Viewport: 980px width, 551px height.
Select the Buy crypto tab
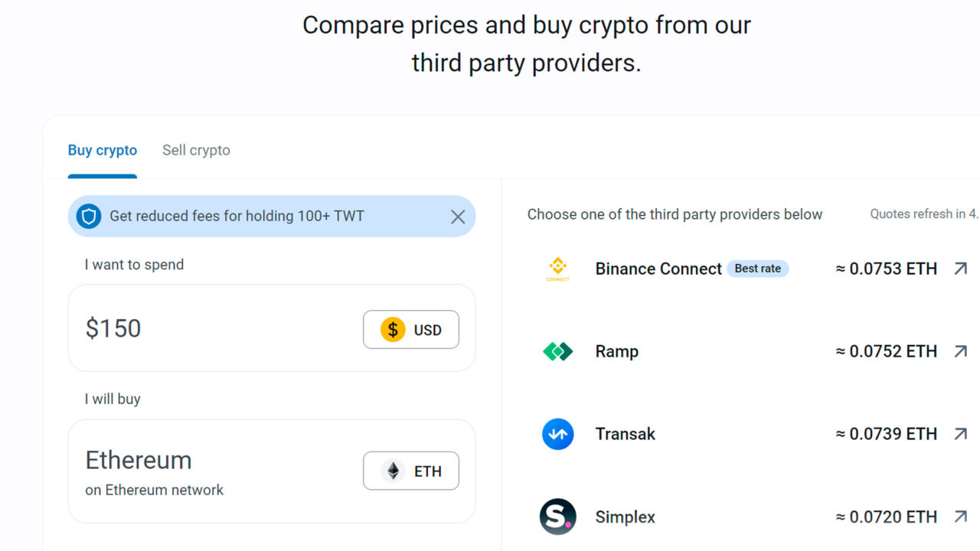(x=103, y=150)
